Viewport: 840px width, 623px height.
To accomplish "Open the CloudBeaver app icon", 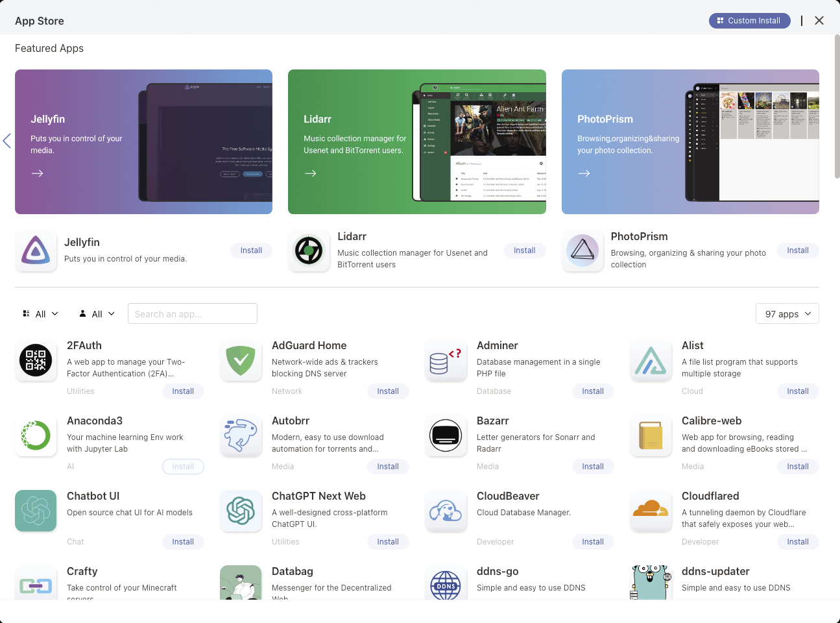I will click(446, 511).
